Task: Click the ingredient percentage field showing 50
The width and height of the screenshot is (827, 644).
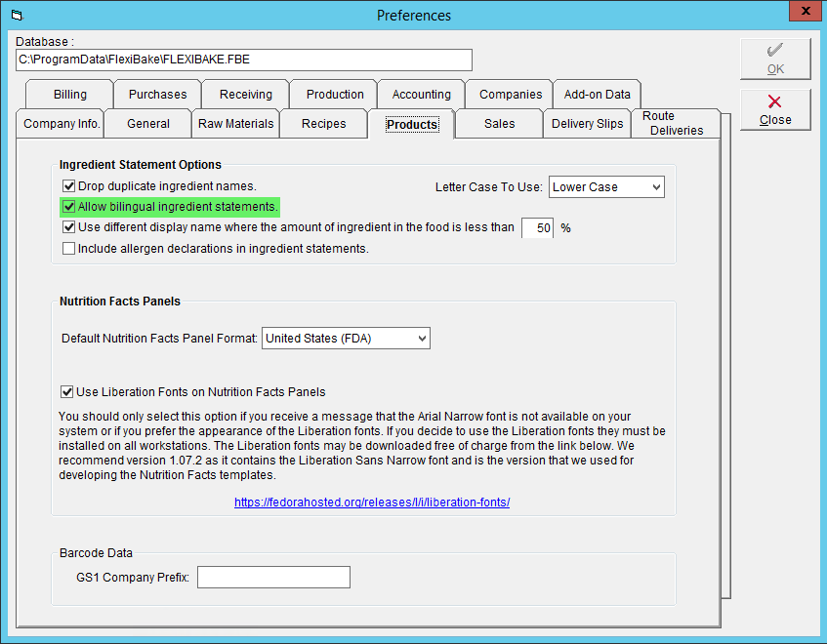Action: coord(537,228)
